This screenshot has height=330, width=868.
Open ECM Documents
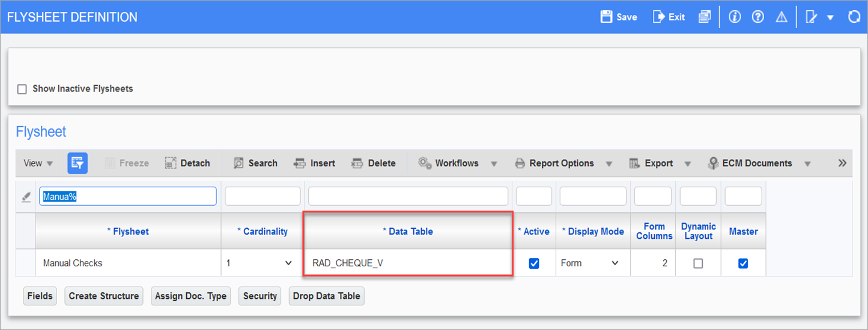(750, 163)
